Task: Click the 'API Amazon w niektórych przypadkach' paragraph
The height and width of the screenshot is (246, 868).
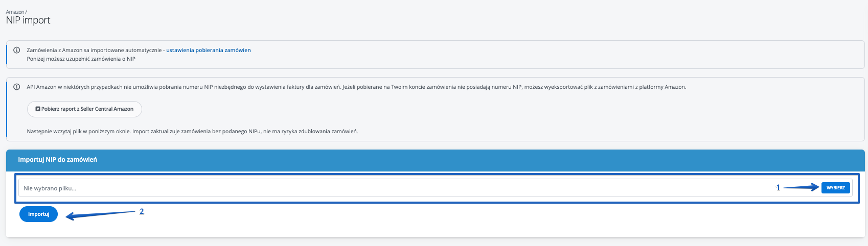Action: (x=356, y=87)
